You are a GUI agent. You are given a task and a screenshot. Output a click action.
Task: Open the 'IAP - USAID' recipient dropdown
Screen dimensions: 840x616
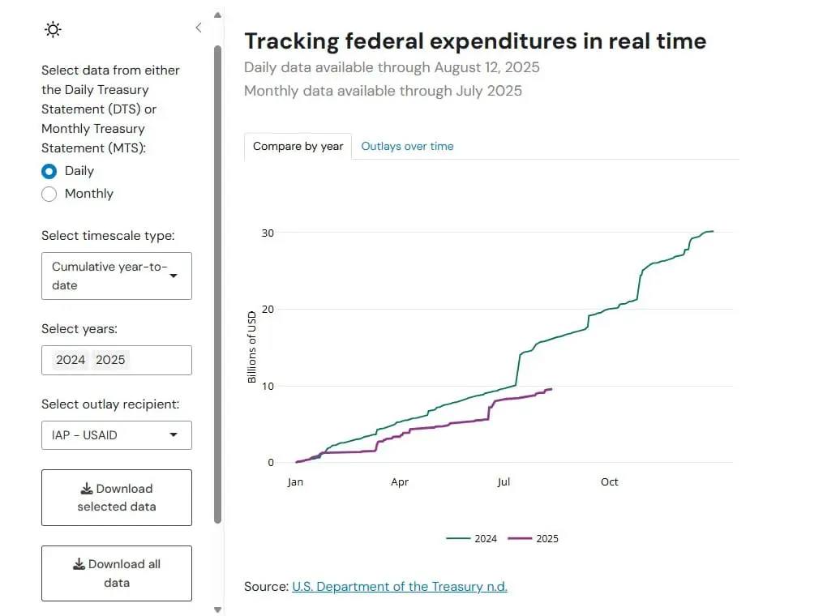coord(117,435)
